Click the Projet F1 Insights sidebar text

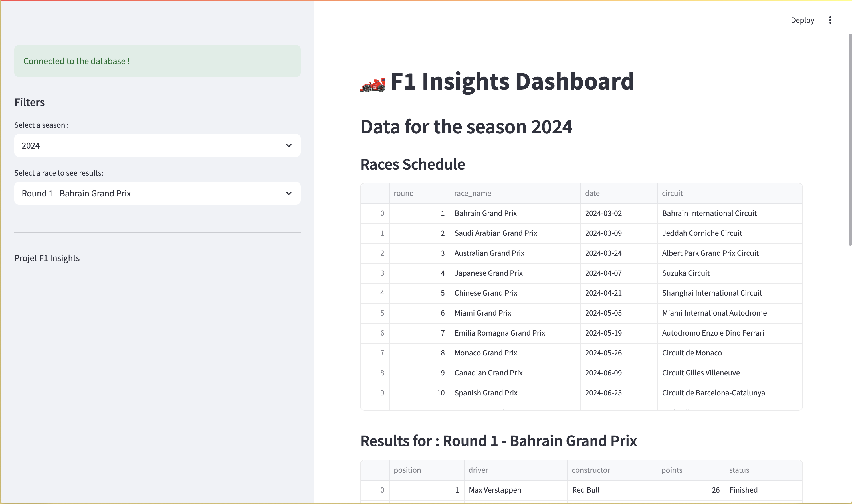click(47, 258)
